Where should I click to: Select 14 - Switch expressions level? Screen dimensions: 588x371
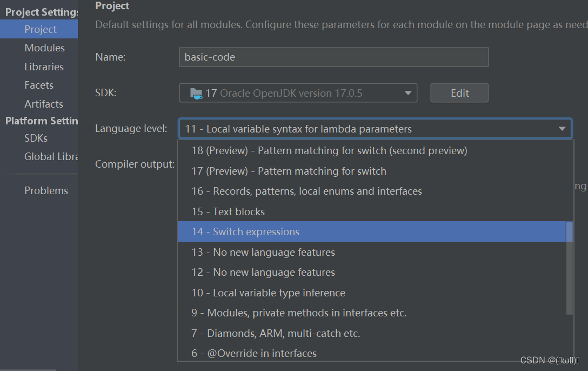[372, 231]
